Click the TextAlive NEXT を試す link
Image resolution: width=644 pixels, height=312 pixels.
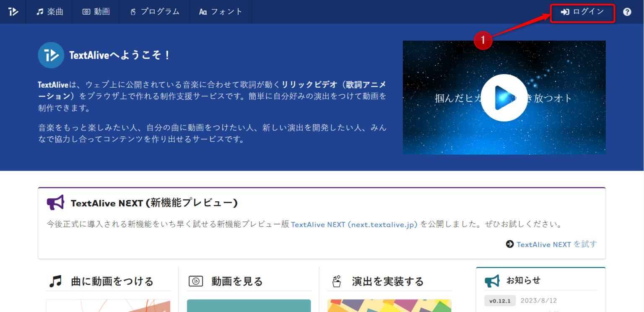[551, 244]
